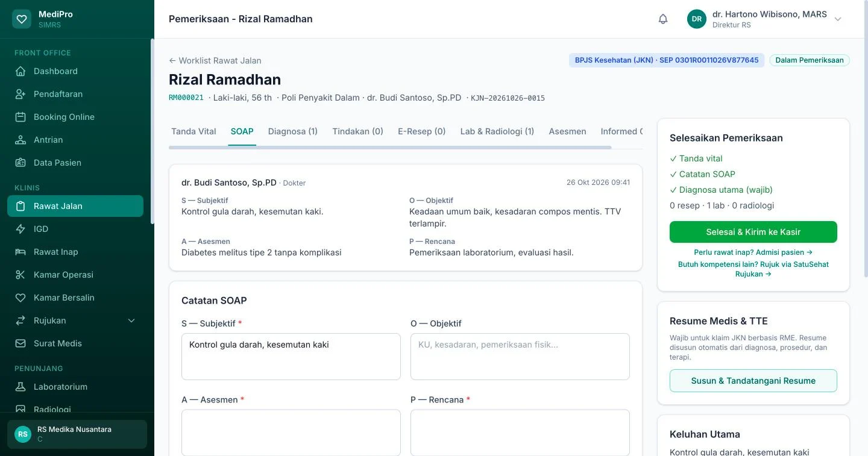This screenshot has width=868, height=456.
Task: Click the DR user avatar
Action: tap(697, 19)
